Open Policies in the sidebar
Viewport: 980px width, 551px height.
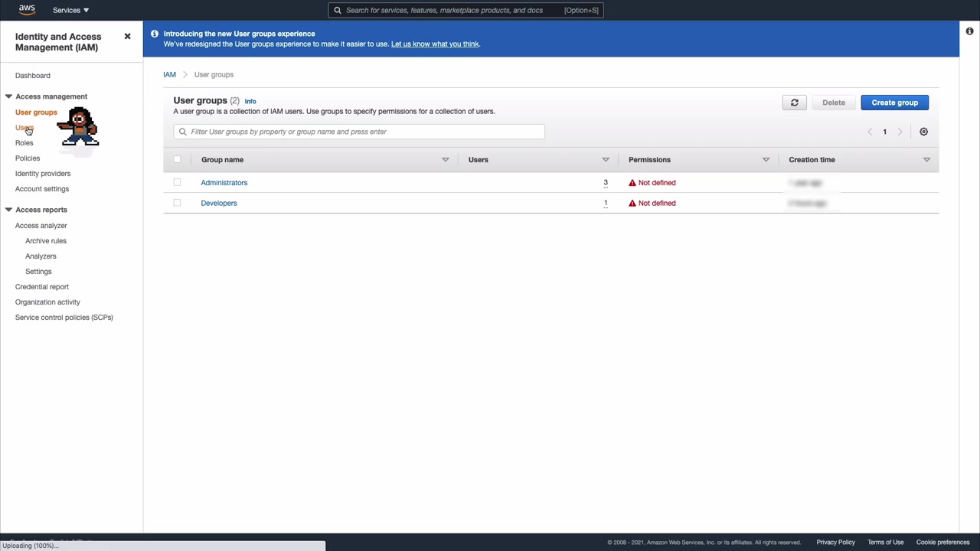28,158
